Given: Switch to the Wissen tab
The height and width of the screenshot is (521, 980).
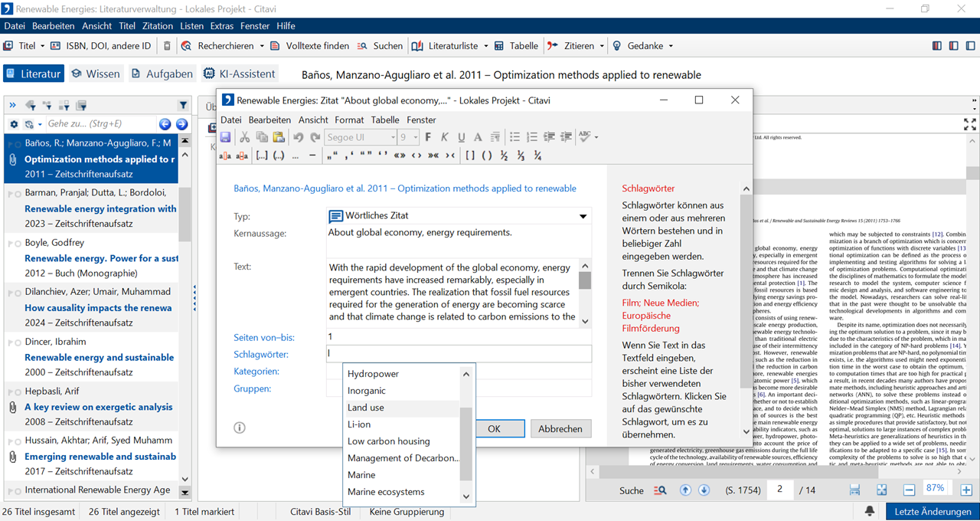Looking at the screenshot, I should (x=96, y=74).
